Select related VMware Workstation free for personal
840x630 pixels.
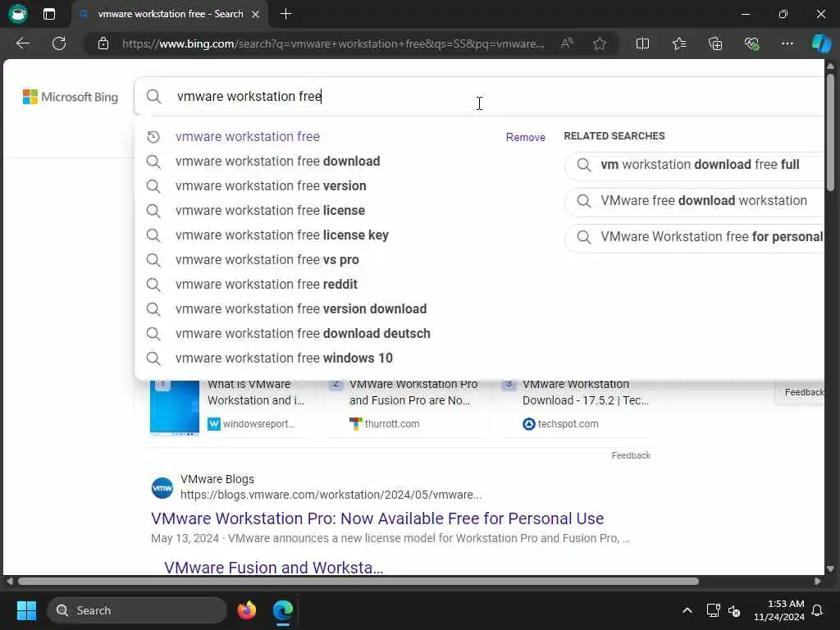(694, 237)
